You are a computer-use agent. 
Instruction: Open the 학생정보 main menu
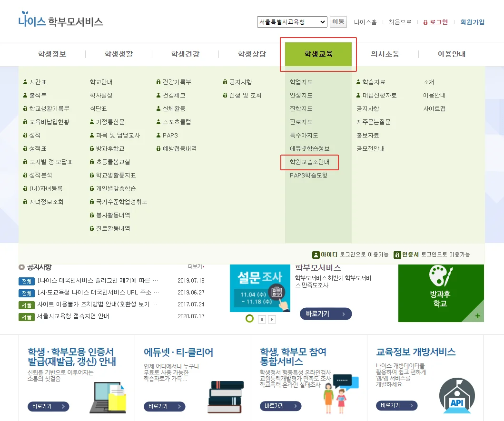52,54
